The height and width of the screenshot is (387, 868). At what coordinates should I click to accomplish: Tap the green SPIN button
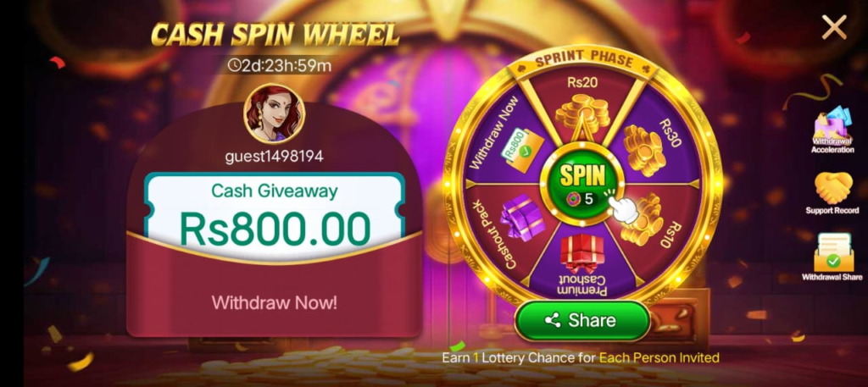coord(582,183)
